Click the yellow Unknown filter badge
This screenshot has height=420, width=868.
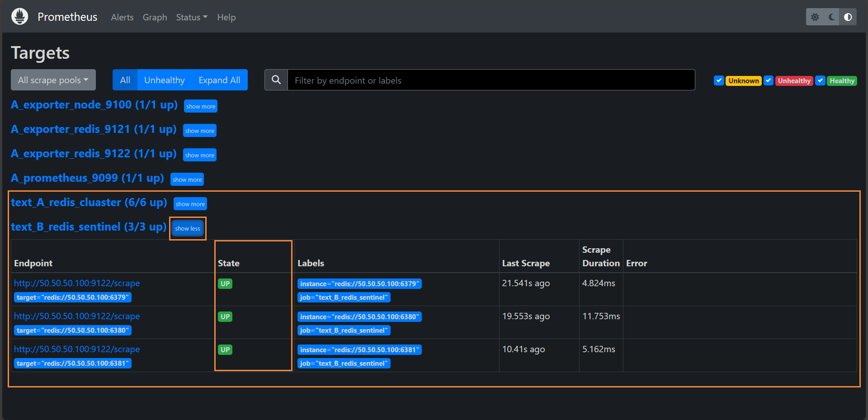pos(744,80)
